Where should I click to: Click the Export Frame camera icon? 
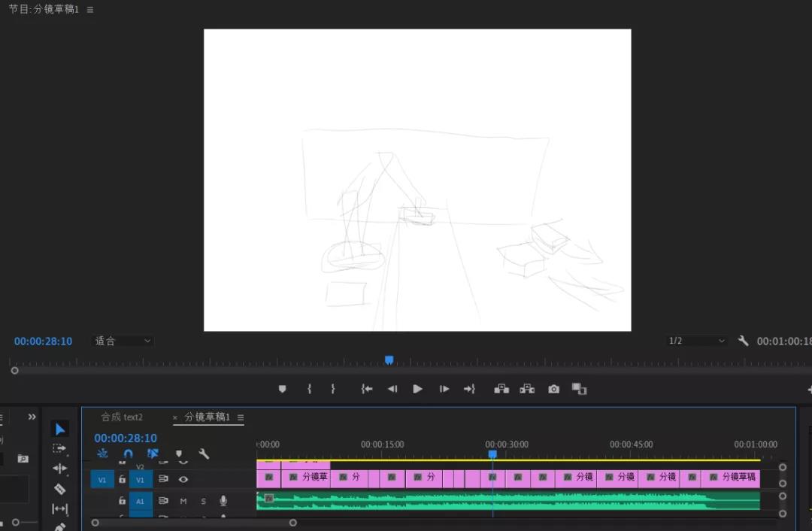click(x=553, y=389)
